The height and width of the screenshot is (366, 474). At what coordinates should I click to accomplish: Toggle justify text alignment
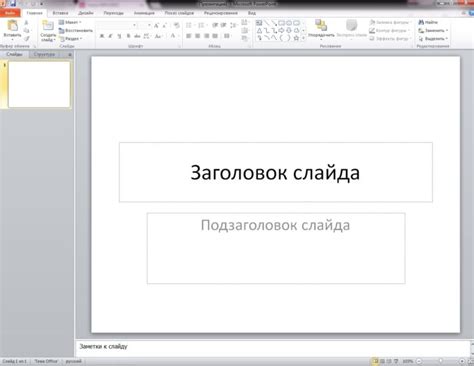click(x=215, y=36)
